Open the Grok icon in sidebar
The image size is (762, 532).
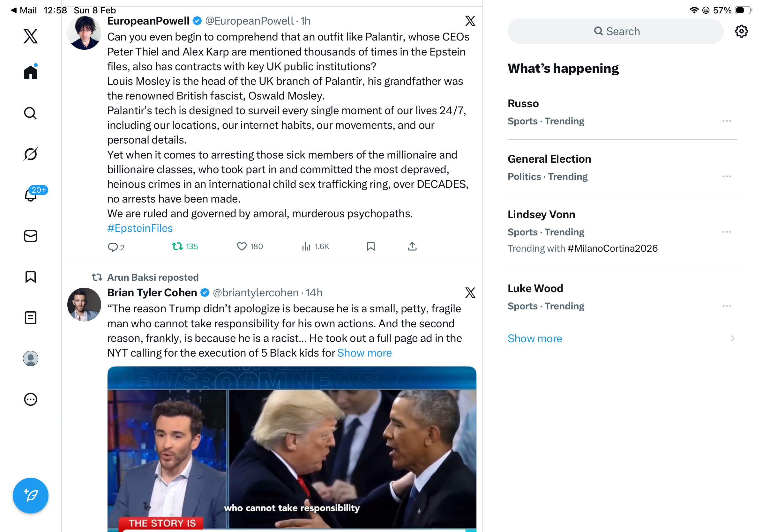point(31,154)
